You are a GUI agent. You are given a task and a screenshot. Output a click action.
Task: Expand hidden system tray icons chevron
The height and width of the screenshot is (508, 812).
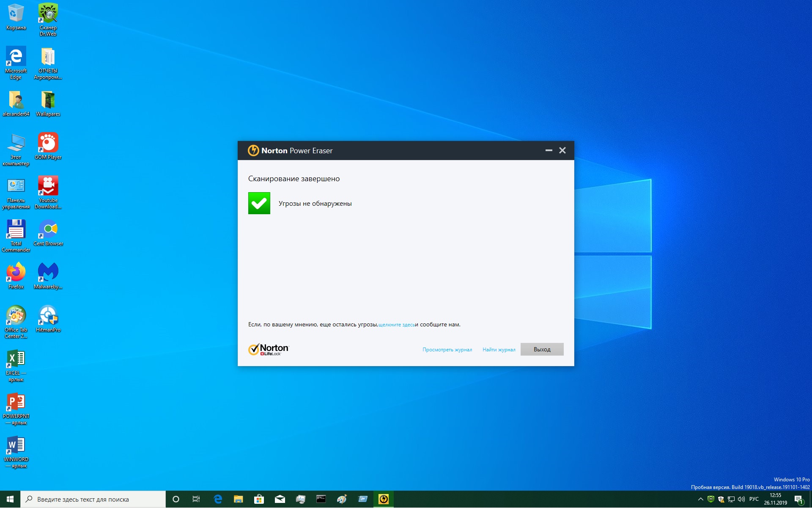[x=700, y=499]
